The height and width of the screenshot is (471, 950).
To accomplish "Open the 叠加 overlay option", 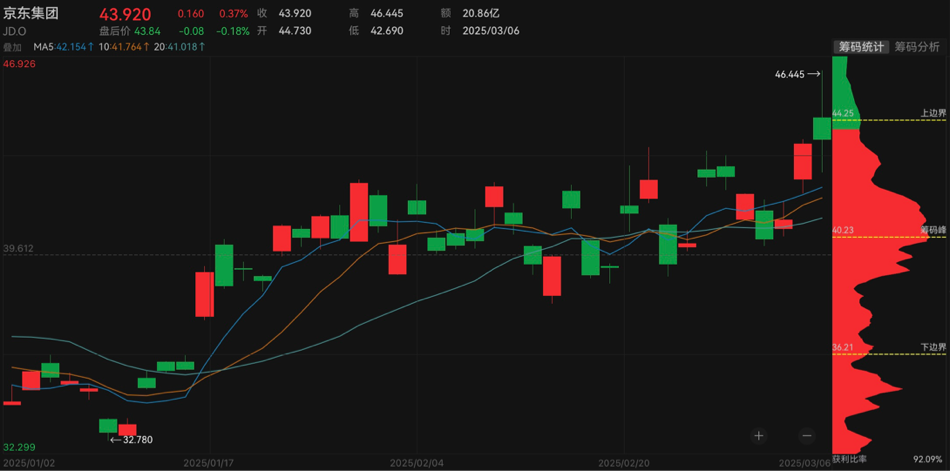I will [12, 47].
